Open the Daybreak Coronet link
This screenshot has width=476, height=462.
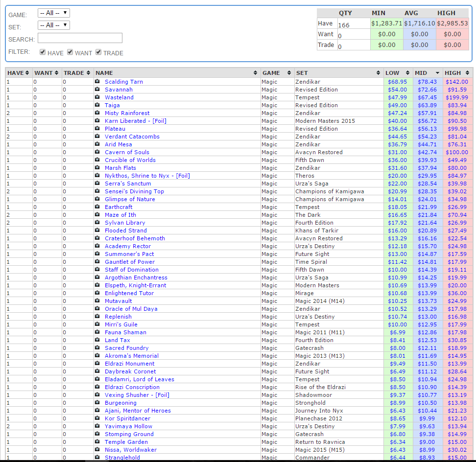coord(130,371)
